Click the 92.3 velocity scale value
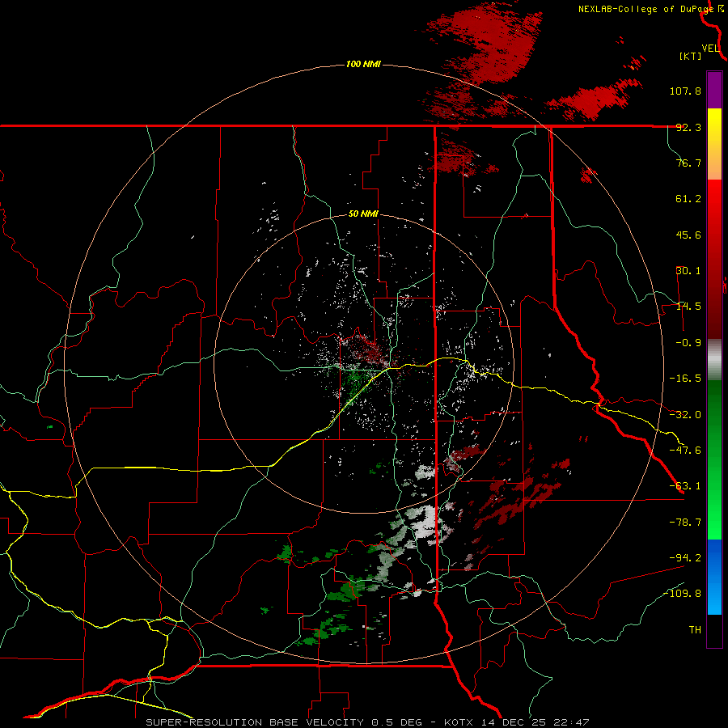Image resolution: width=728 pixels, height=728 pixels. point(688,127)
